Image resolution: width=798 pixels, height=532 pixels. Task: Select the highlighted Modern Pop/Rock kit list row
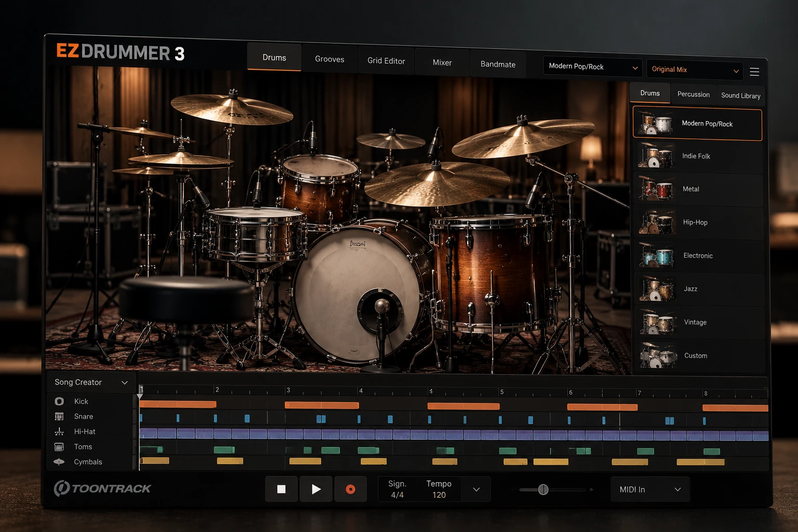pos(697,124)
